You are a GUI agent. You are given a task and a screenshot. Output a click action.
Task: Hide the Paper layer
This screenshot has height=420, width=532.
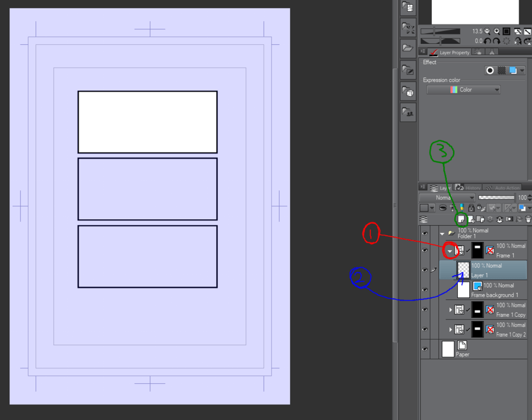424,349
